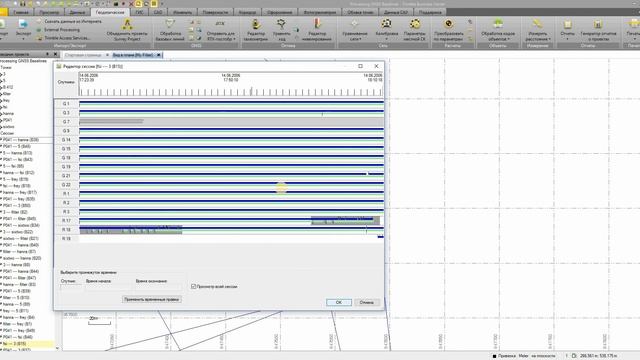Click the highlighted yellow quick access icon

[x=138, y=4]
